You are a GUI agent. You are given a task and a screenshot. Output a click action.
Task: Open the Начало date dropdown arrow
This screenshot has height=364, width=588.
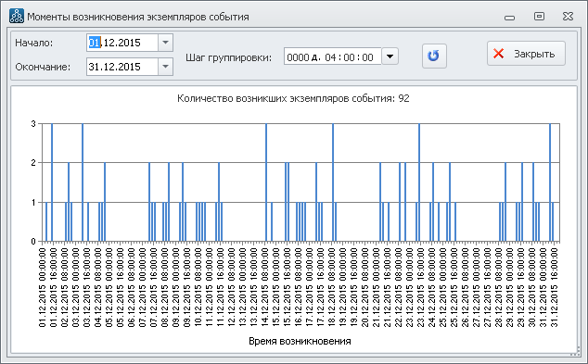(165, 43)
